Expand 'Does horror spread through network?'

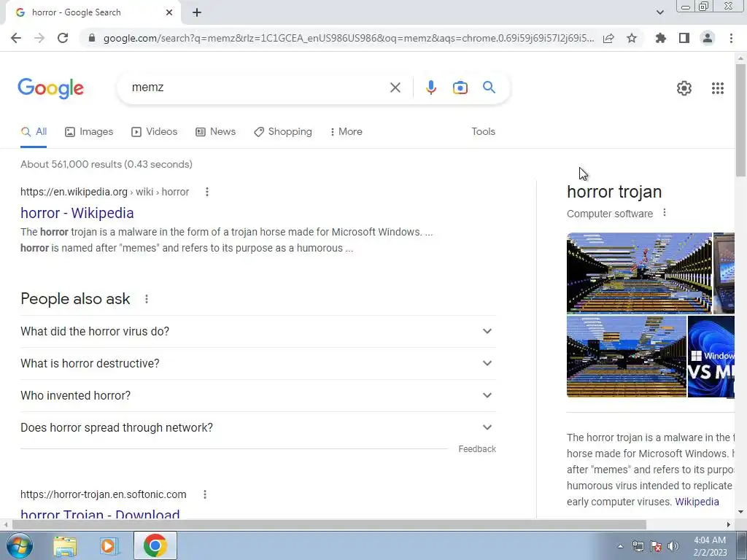tap(258, 427)
